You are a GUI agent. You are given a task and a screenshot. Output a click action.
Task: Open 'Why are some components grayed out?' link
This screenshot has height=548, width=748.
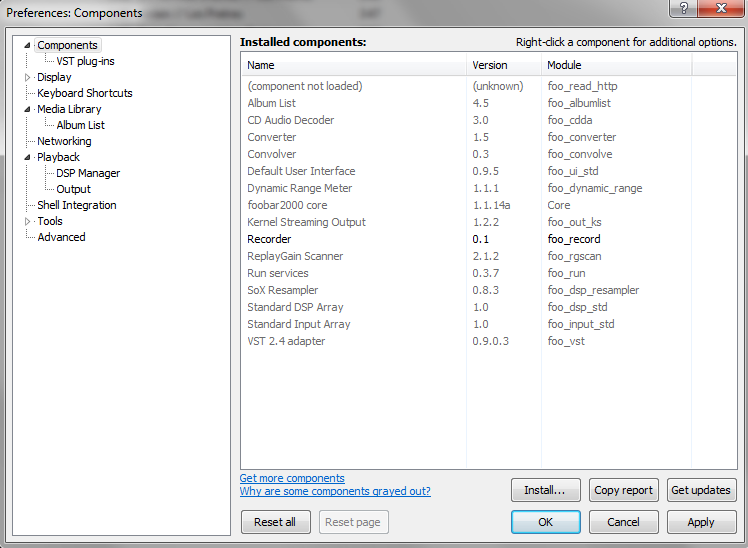[x=335, y=491]
